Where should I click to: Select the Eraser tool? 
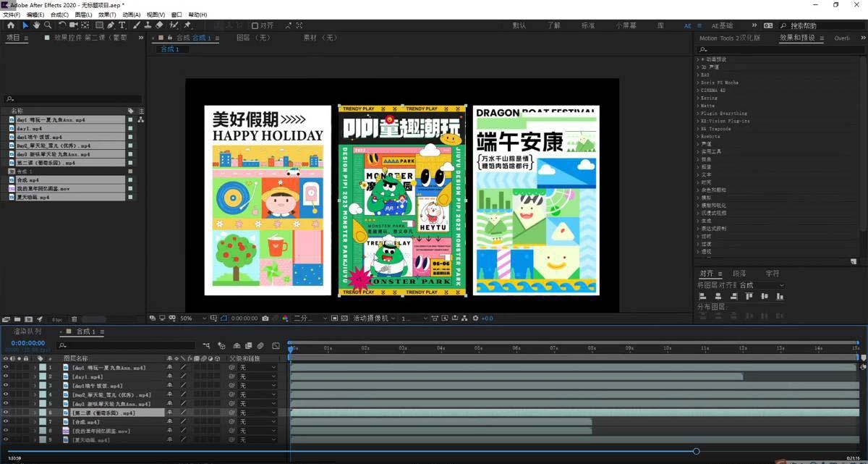coord(159,25)
